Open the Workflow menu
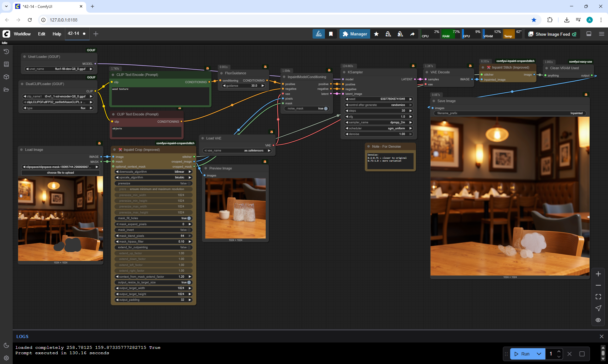The image size is (608, 364). 22,34
